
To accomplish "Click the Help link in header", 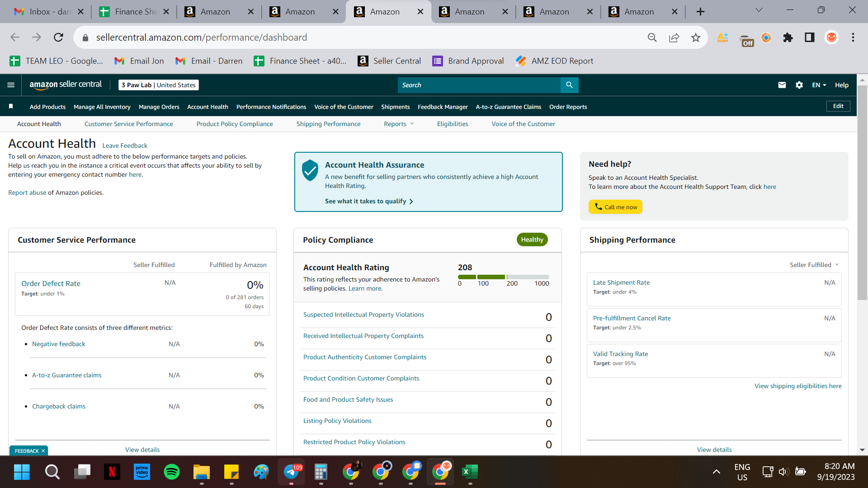I will pyautogui.click(x=841, y=85).
